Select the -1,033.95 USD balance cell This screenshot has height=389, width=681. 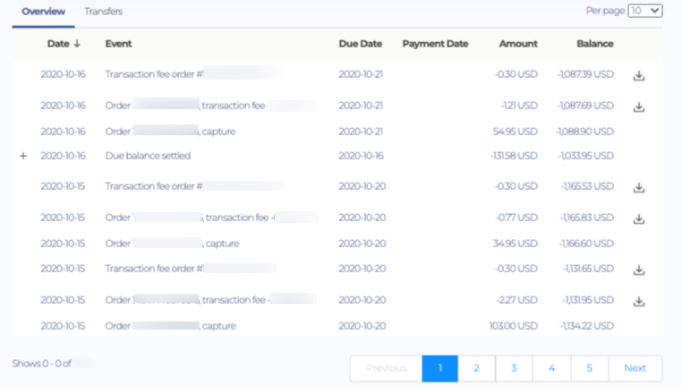[586, 155]
